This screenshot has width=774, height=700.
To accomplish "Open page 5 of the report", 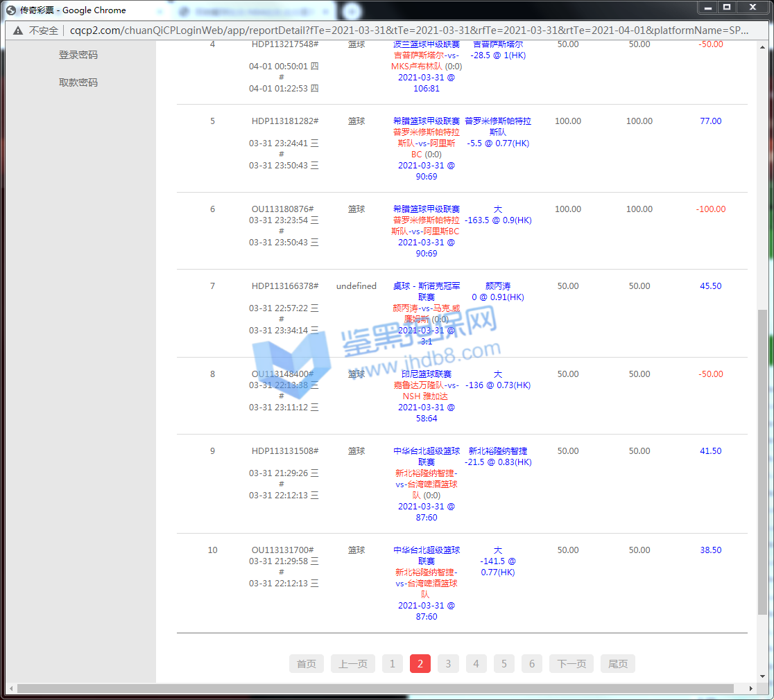I will click(504, 664).
